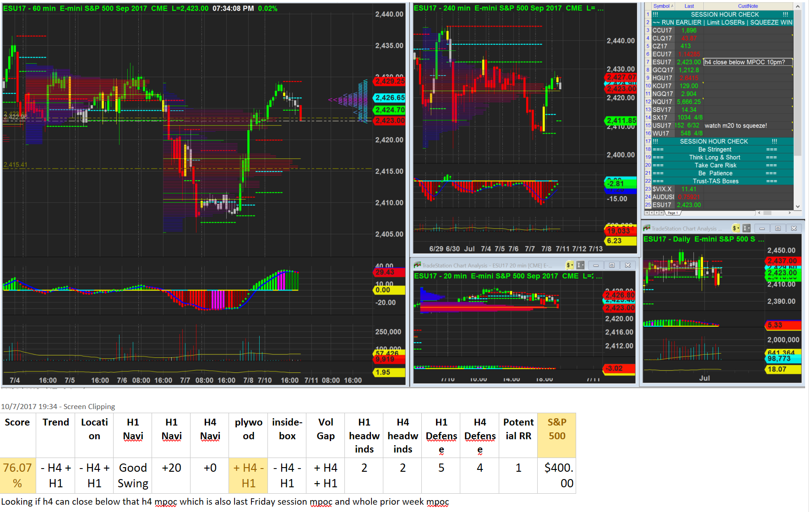Select the KCU17 symbol cell
The width and height of the screenshot is (812, 512).
(662, 86)
